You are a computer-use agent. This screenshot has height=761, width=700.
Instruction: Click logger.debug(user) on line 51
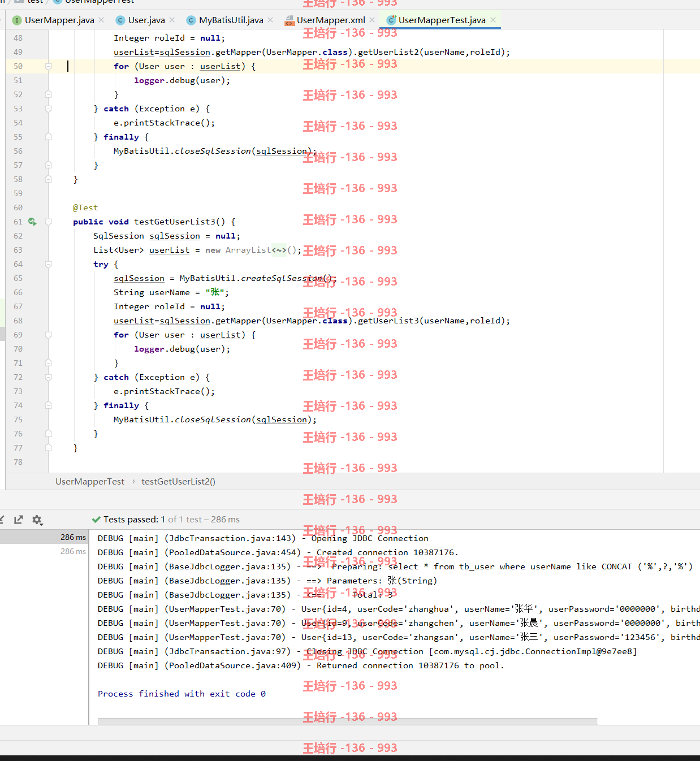tap(182, 80)
